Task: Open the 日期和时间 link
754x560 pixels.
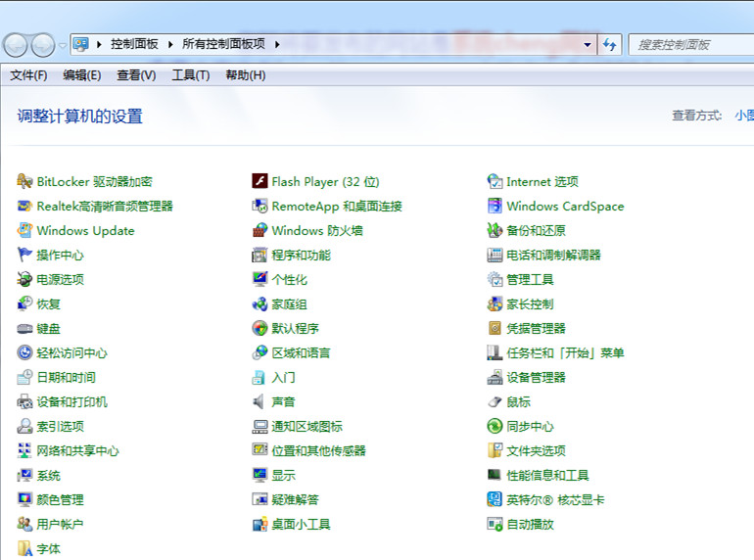Action: pos(67,377)
